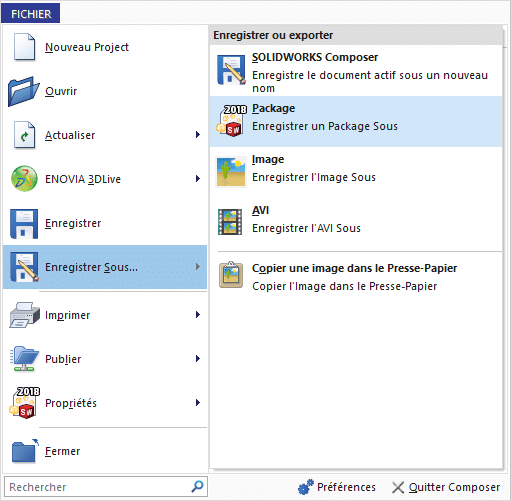Click the 'Enregistrer ou exporter' header
This screenshot has height=501, width=512.
273,35
